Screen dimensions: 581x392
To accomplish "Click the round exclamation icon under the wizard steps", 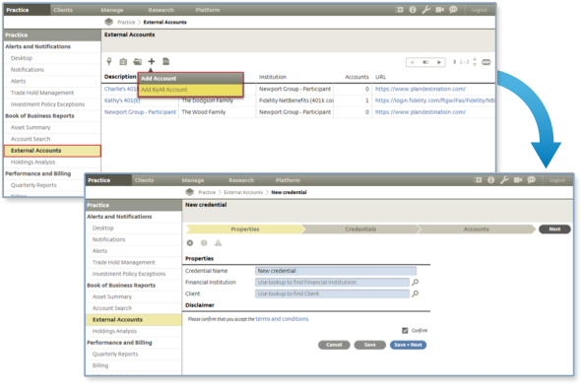I will (204, 243).
